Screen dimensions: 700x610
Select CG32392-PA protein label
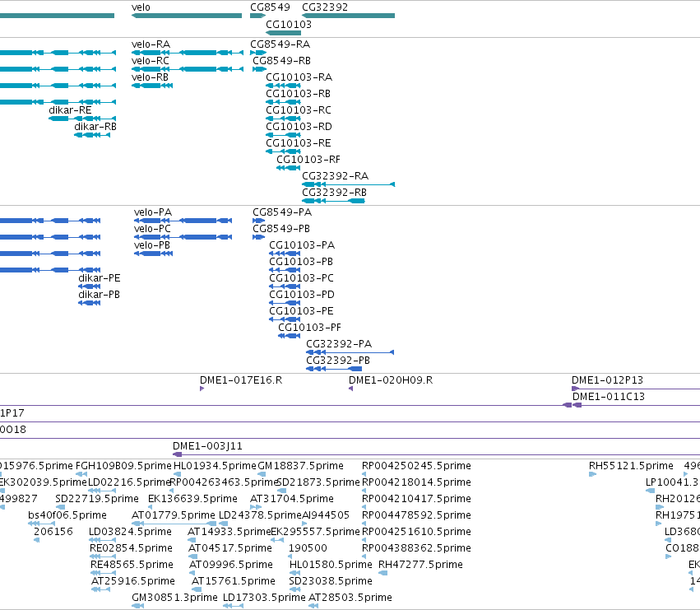point(339,345)
